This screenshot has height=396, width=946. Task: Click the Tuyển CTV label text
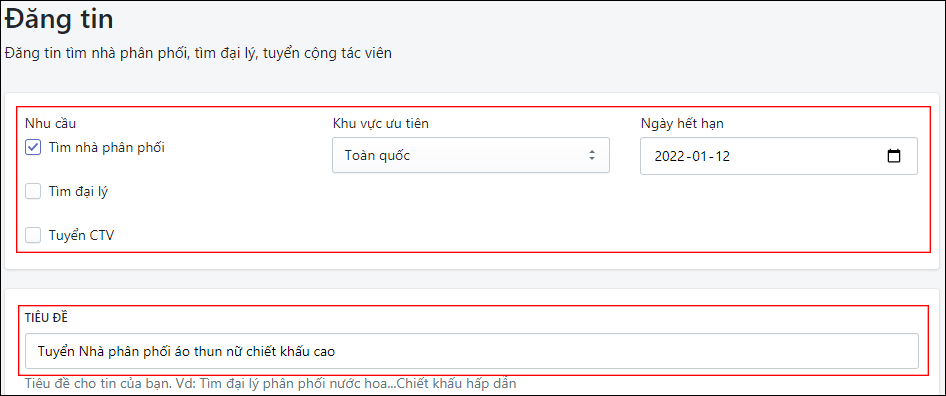pyautogui.click(x=81, y=235)
